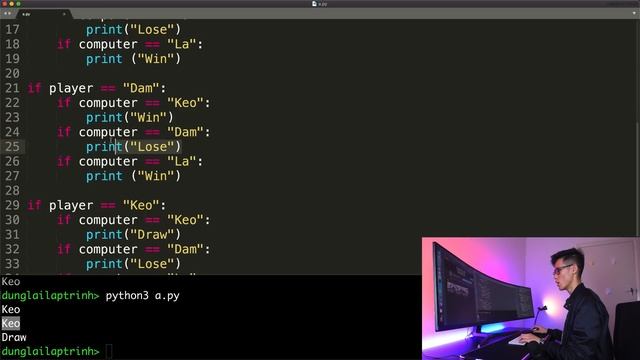Click line number 32 in the gutter
Image resolution: width=640 pixels, height=360 pixels.
(x=12, y=249)
